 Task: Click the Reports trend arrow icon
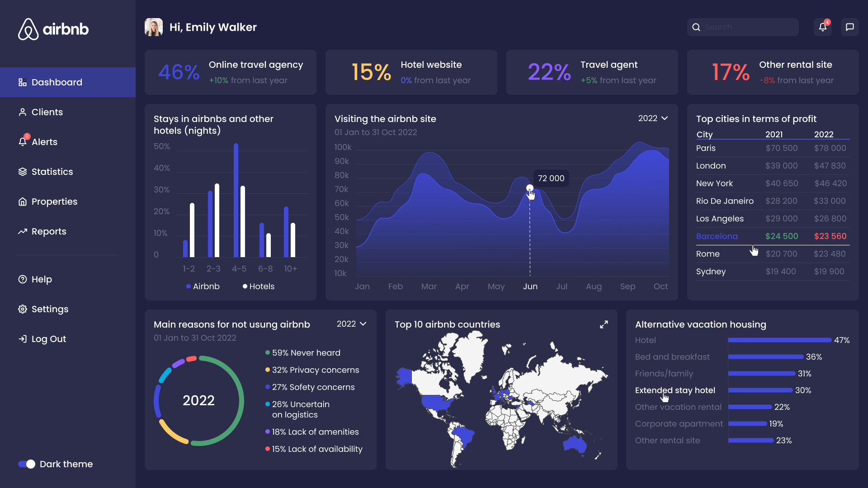(x=22, y=231)
